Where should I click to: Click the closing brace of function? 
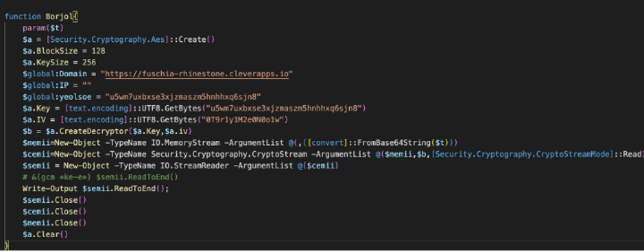click(6, 245)
